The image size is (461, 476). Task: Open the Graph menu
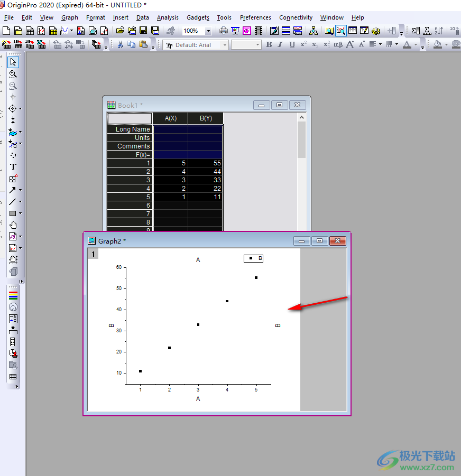point(70,17)
